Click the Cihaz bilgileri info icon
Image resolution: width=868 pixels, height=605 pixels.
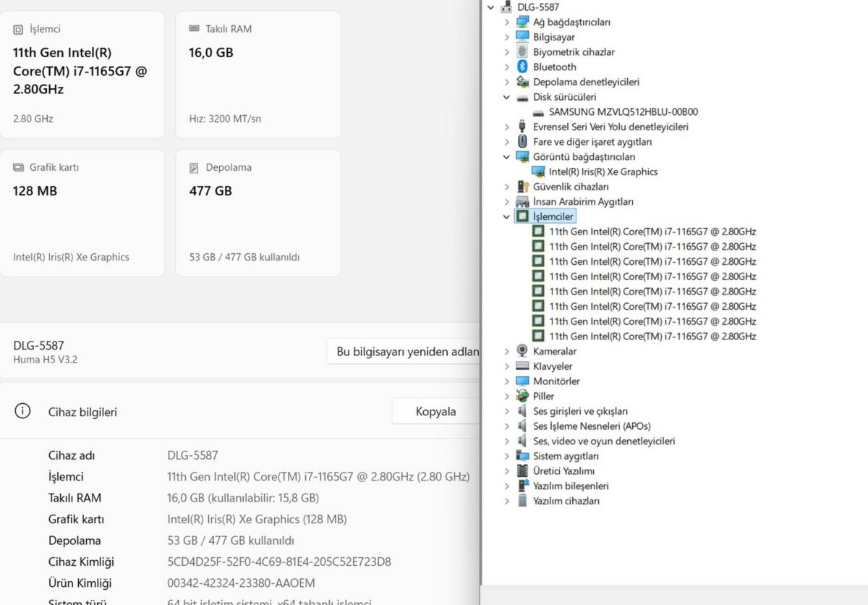coord(22,411)
